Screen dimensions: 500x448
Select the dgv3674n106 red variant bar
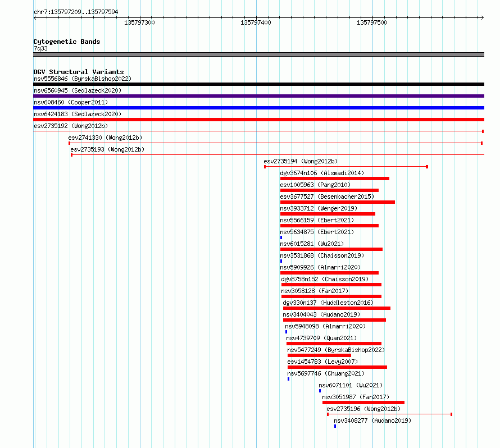click(x=335, y=179)
